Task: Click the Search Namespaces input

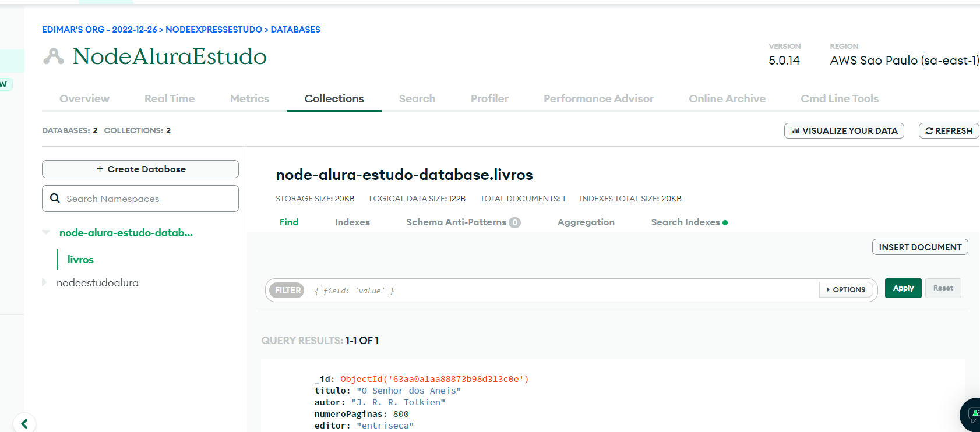Action: (x=140, y=199)
